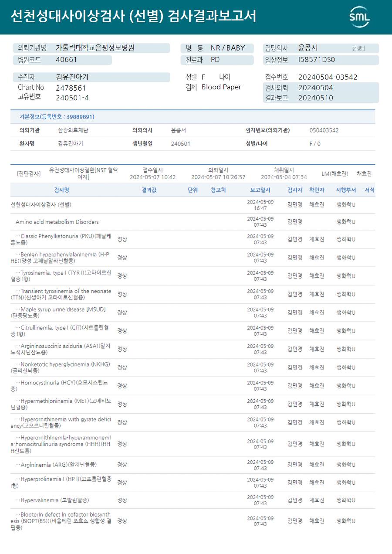The height and width of the screenshot is (554, 392).
Task: Select the Maple syrup urine disease row
Action: click(x=193, y=313)
